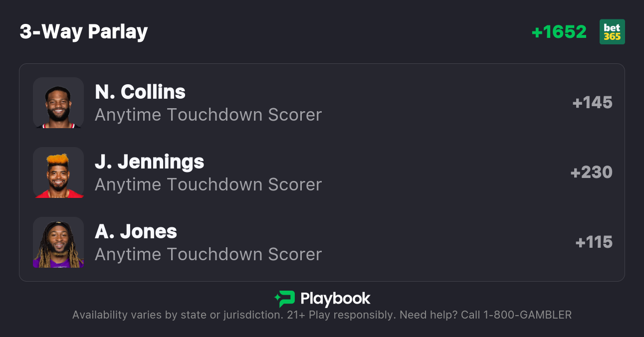This screenshot has height=337, width=644.
Task: Open N. Collins player headshot
Action: (58, 103)
